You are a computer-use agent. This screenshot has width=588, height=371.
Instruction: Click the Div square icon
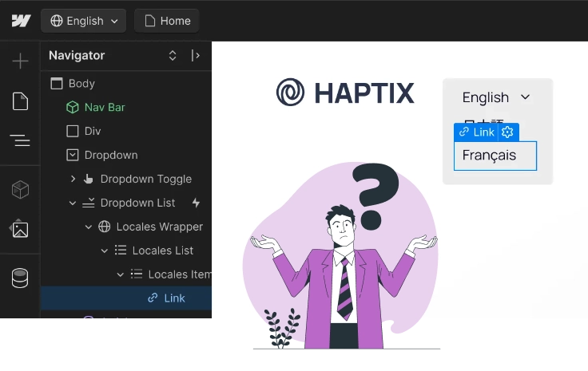73,132
